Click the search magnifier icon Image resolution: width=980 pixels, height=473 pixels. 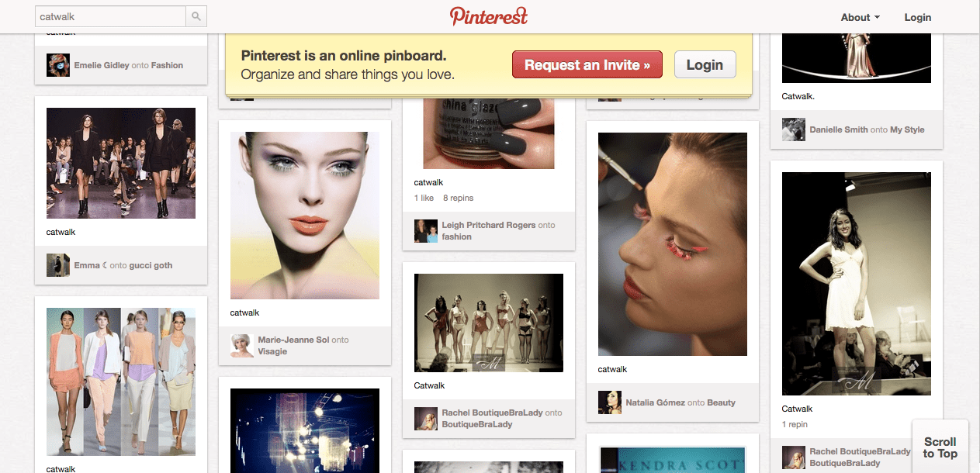click(196, 16)
